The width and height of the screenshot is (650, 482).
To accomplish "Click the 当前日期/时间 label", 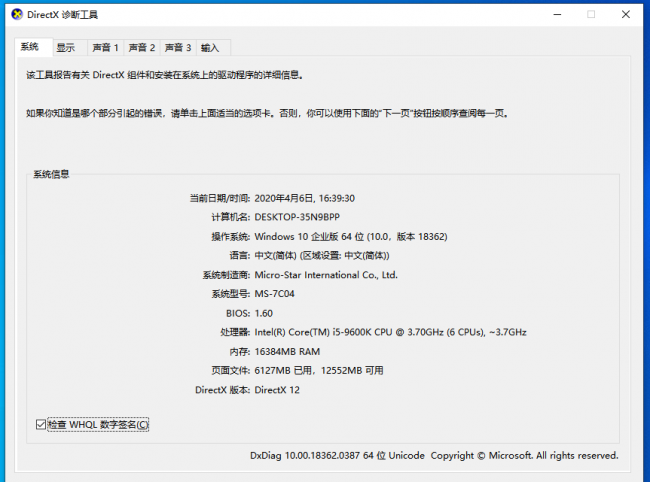I will [220, 199].
